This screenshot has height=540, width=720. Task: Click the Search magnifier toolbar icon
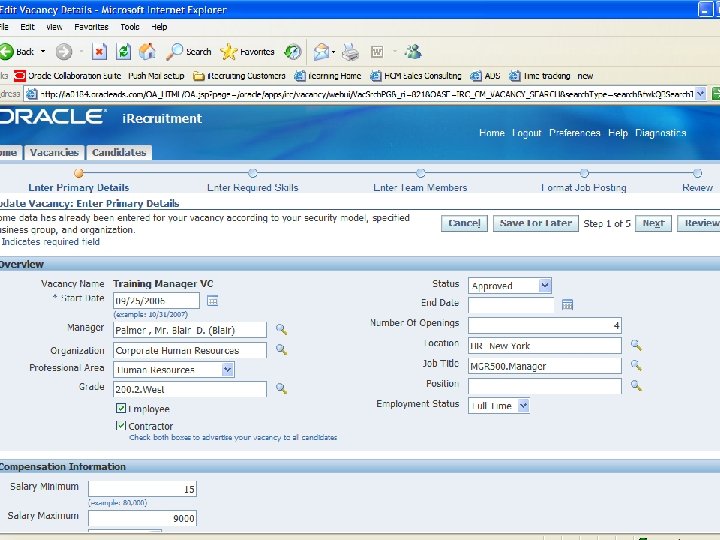[174, 52]
